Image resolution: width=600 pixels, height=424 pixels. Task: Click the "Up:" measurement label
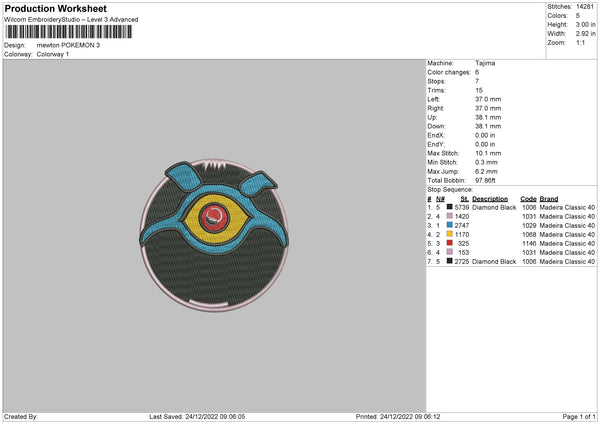(x=432, y=117)
